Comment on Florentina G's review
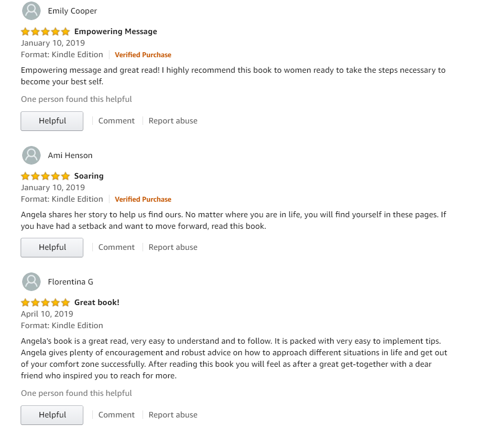 point(116,415)
